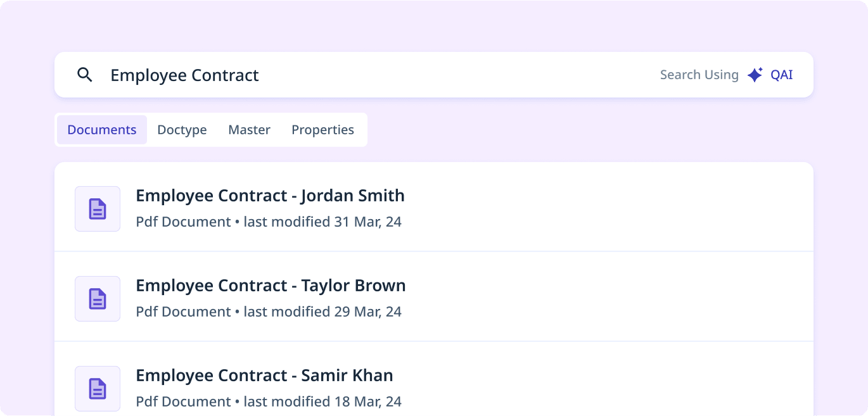Click the magnifying glass search icon
868x416 pixels.
point(85,75)
